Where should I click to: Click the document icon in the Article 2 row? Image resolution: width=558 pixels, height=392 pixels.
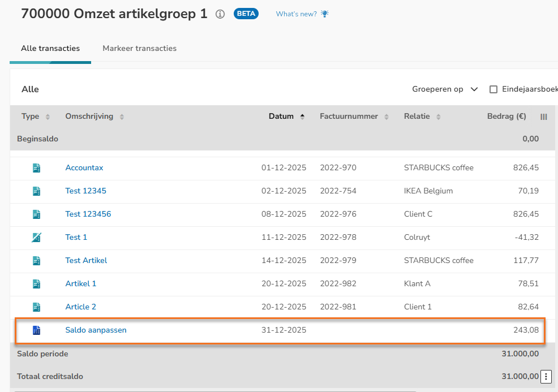37,307
